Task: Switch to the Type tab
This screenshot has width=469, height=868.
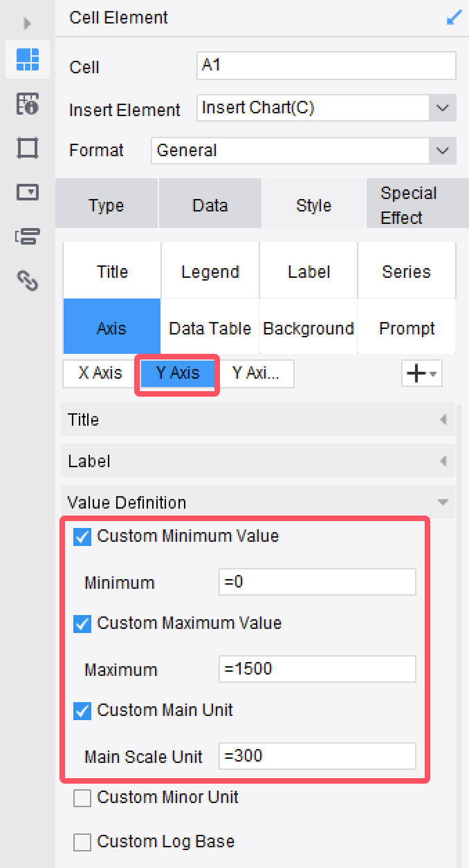Action: pos(107,205)
